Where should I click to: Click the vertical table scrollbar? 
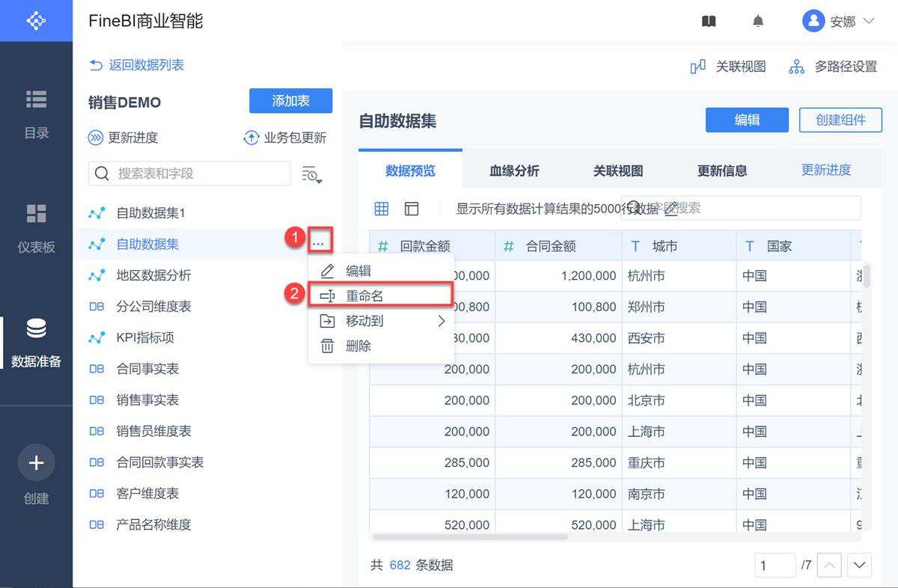tap(867, 275)
